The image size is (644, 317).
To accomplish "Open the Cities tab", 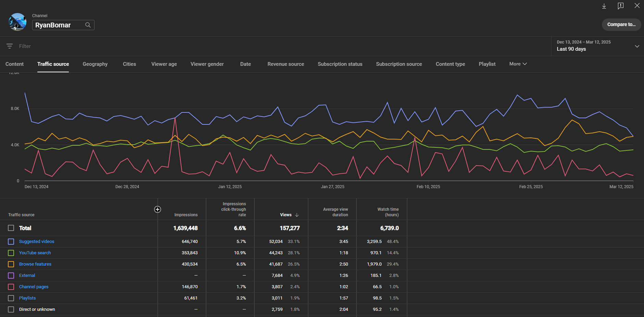I will point(129,64).
